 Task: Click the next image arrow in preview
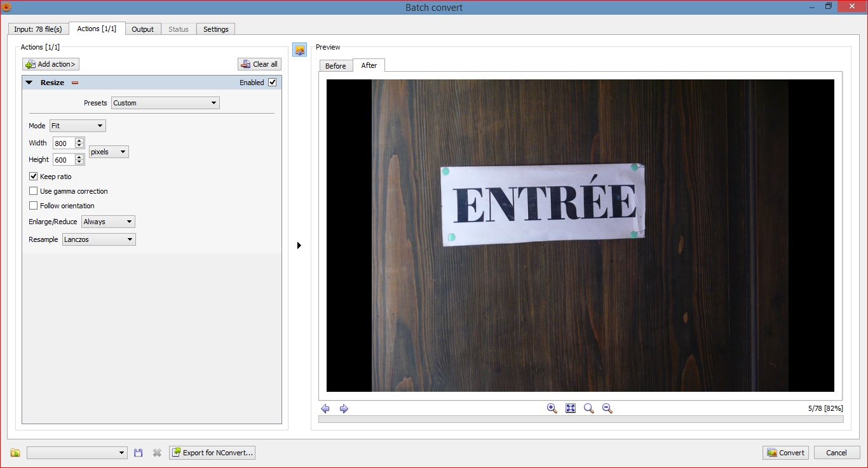point(344,409)
